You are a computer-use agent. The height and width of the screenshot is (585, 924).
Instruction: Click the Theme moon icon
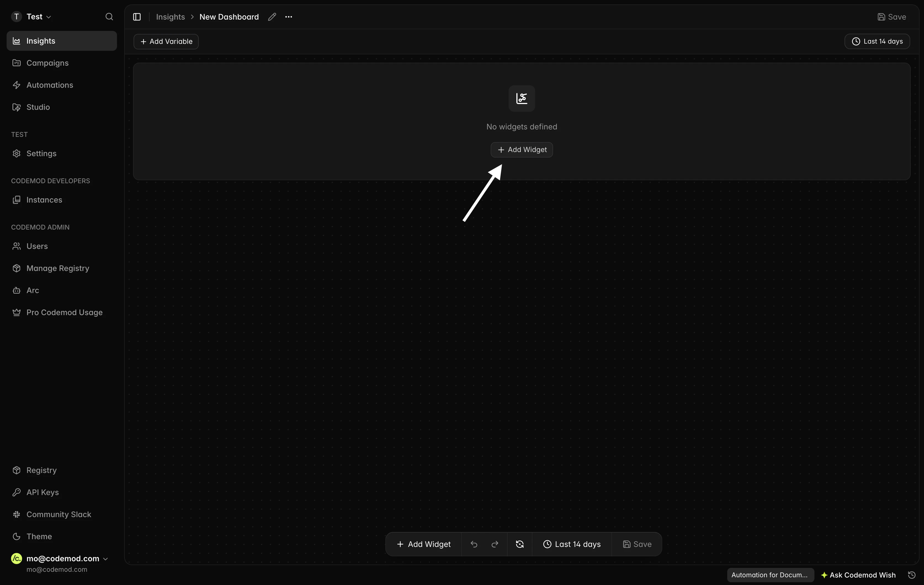(x=17, y=536)
